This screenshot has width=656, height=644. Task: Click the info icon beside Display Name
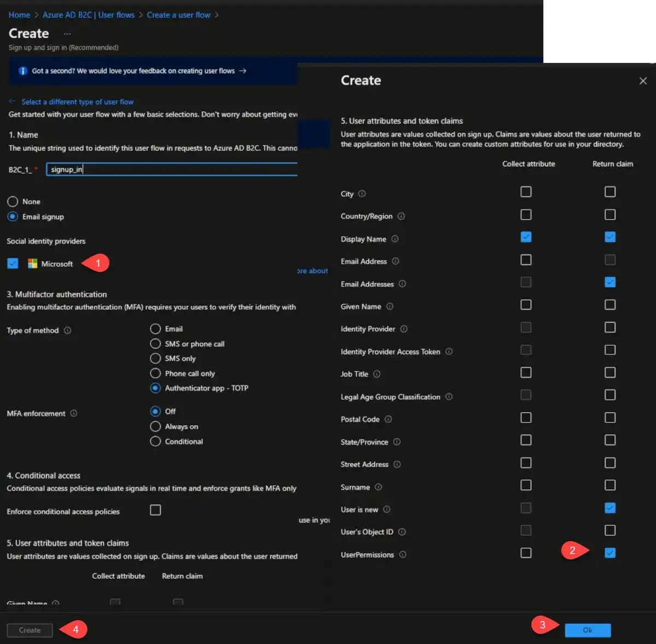pos(395,239)
